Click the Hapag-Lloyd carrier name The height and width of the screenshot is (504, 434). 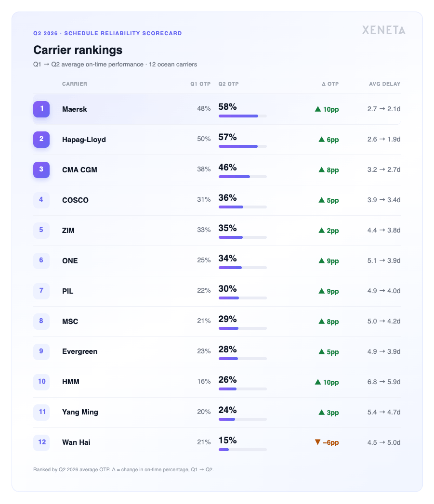[84, 140]
